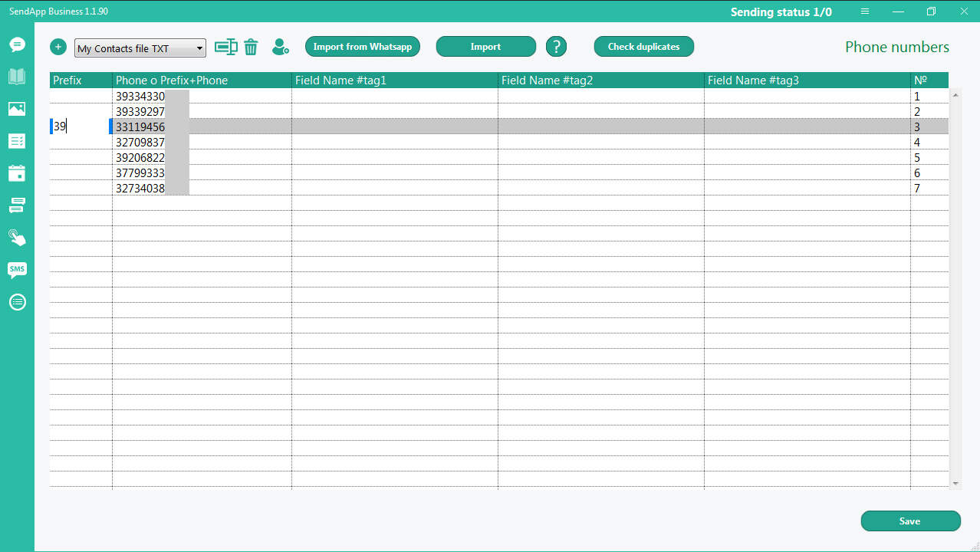The height and width of the screenshot is (552, 980).
Task: Open the chat messages sidebar icon
Action: pyautogui.click(x=17, y=44)
